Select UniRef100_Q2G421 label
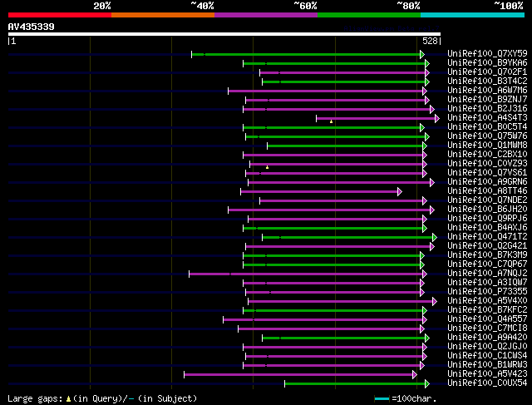The width and height of the screenshot is (532, 405). [487, 246]
